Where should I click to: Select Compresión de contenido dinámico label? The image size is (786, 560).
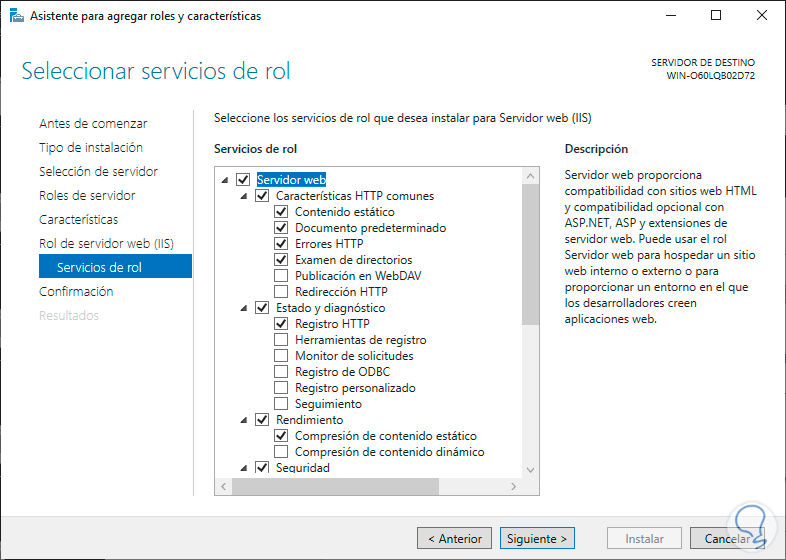click(x=389, y=452)
